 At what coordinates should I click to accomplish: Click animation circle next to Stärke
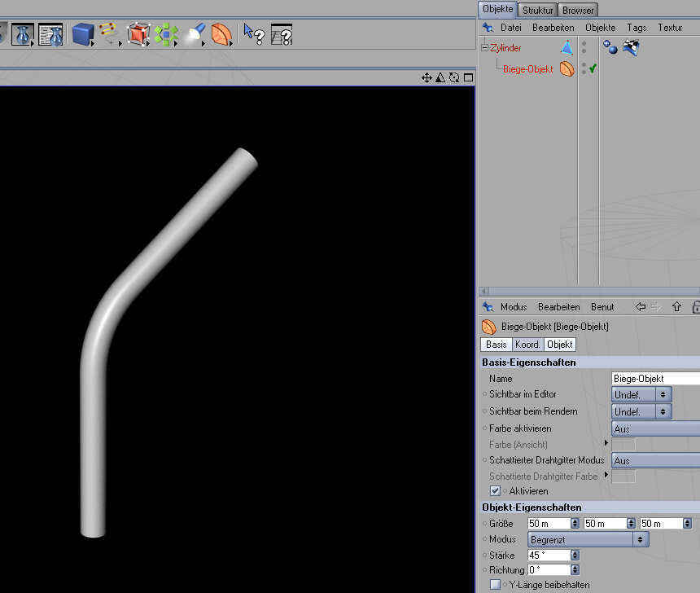[x=485, y=555]
